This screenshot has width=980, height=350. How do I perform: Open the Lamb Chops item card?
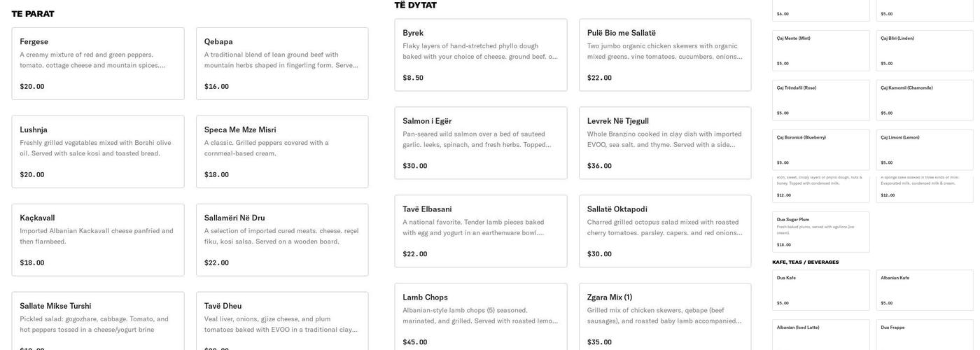coord(480,320)
